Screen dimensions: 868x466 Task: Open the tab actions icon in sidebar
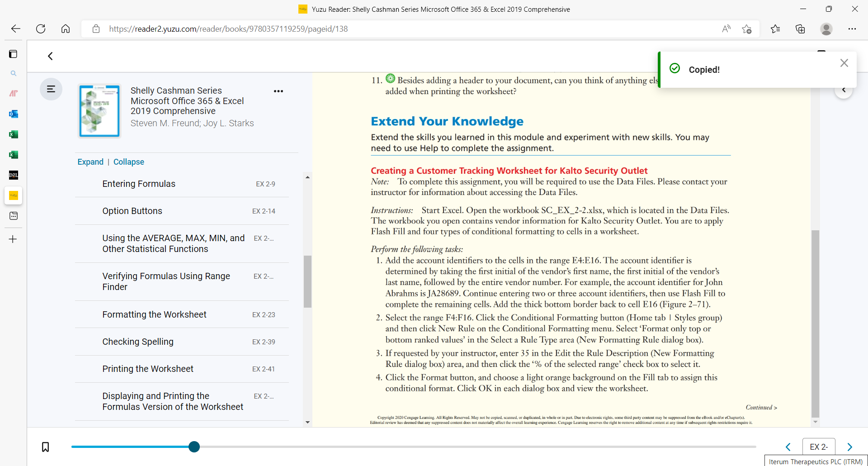coord(13,54)
